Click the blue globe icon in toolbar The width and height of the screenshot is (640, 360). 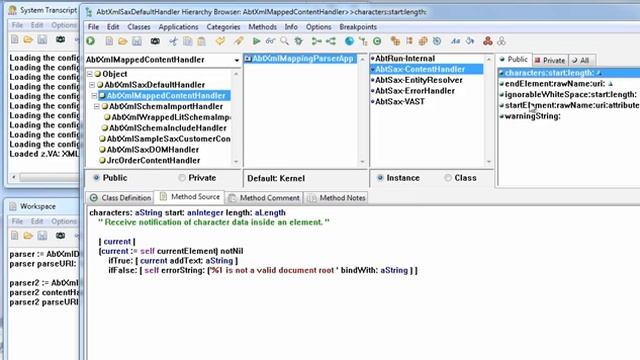(x=349, y=41)
